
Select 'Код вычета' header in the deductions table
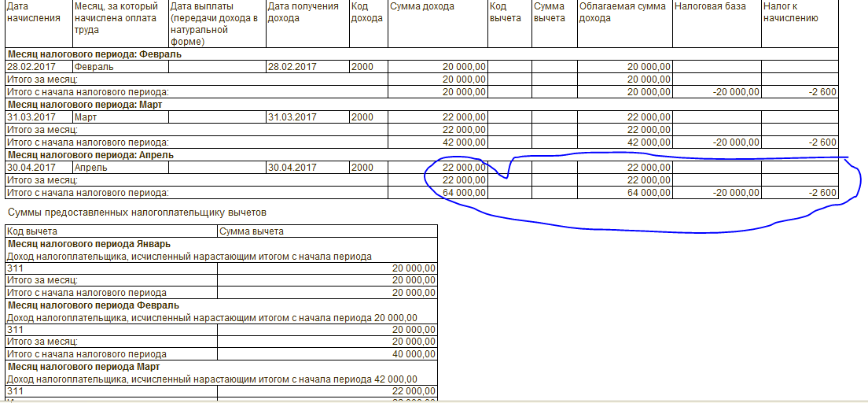coord(31,231)
